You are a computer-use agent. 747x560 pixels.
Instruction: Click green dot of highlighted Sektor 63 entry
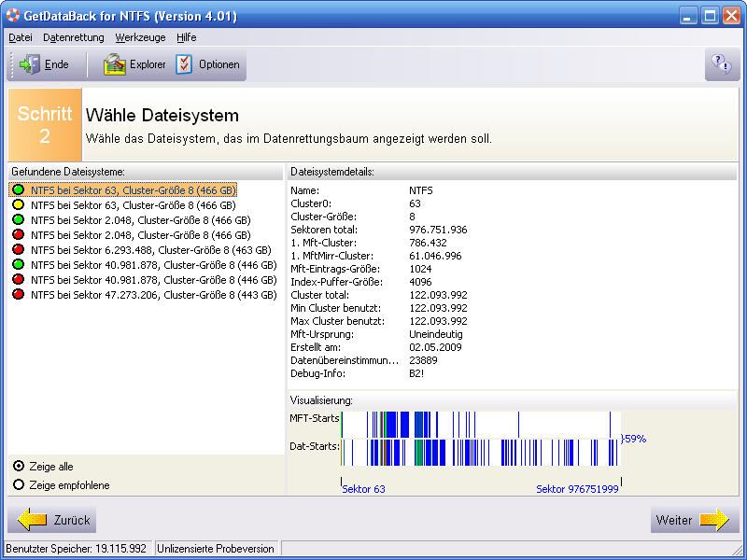click(19, 189)
